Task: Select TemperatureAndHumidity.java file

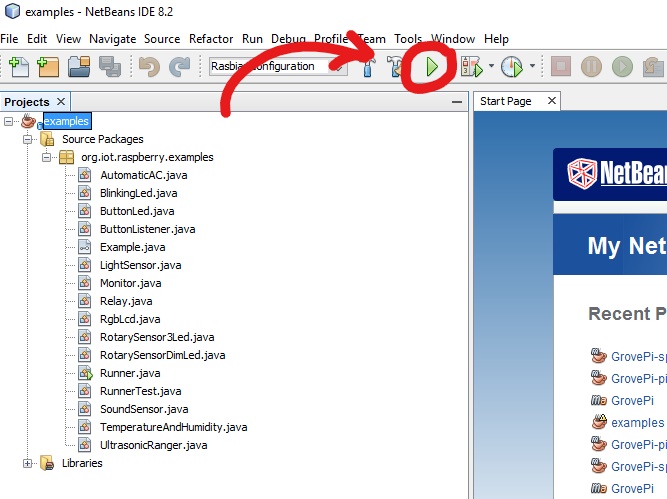Action: point(174,427)
